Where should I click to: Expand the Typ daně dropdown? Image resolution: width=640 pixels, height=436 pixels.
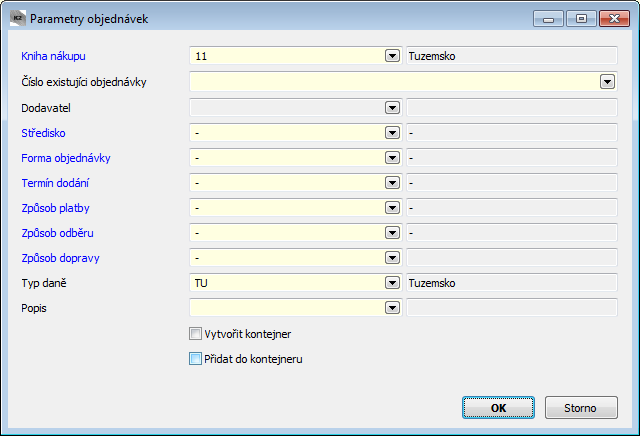coord(392,283)
